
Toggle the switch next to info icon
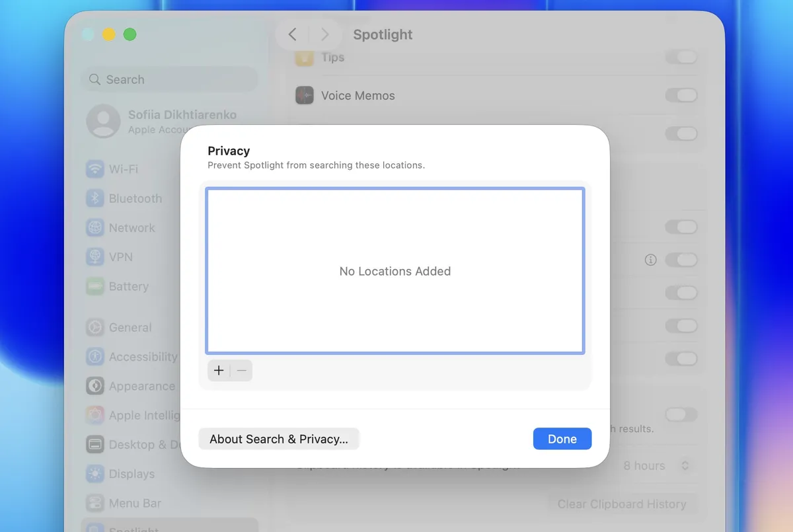click(681, 260)
